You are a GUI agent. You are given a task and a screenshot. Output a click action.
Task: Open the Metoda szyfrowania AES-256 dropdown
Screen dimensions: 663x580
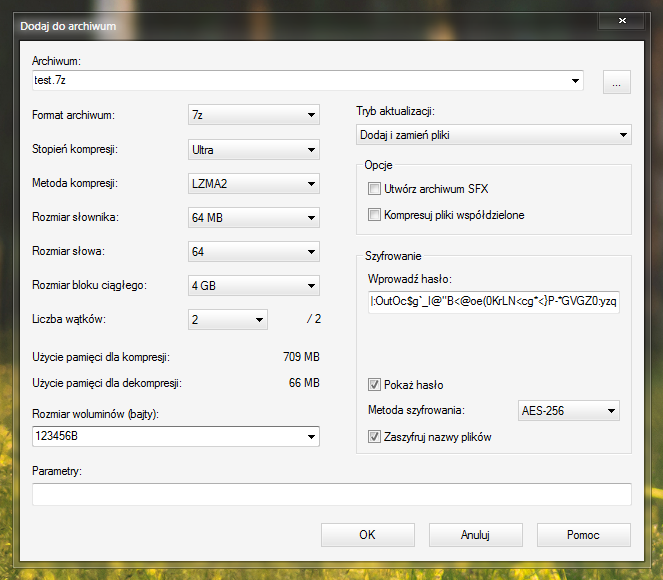pyautogui.click(x=569, y=410)
